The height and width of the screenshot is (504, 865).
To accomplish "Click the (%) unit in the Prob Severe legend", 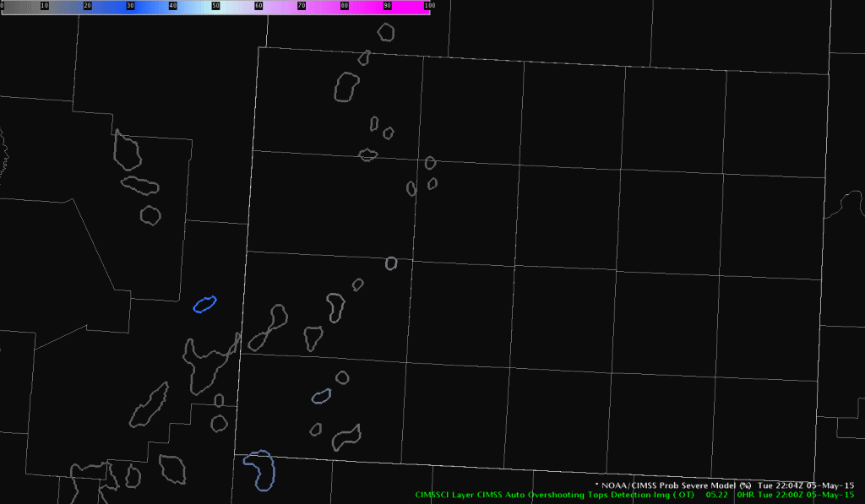I will pyautogui.click(x=745, y=485).
